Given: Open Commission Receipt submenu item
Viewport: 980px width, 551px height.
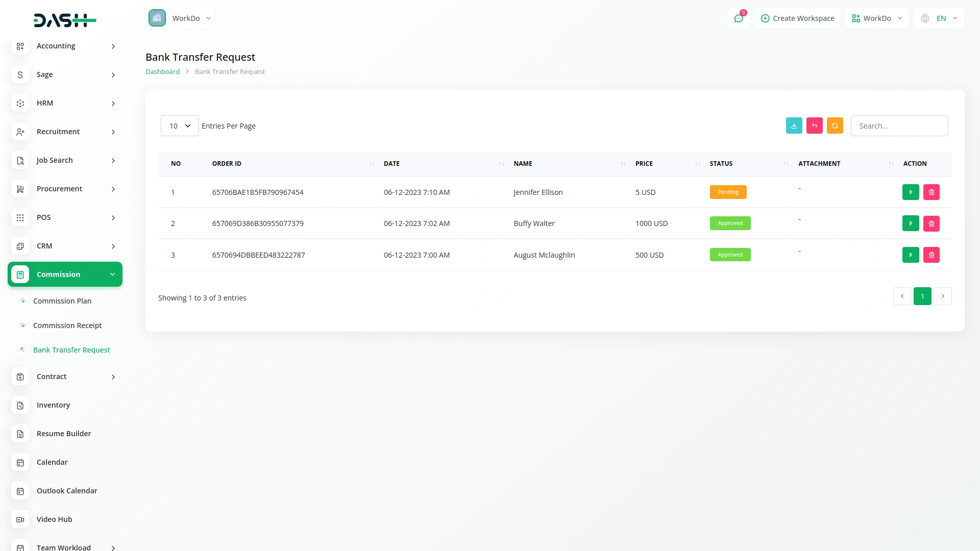Looking at the screenshot, I should point(67,325).
